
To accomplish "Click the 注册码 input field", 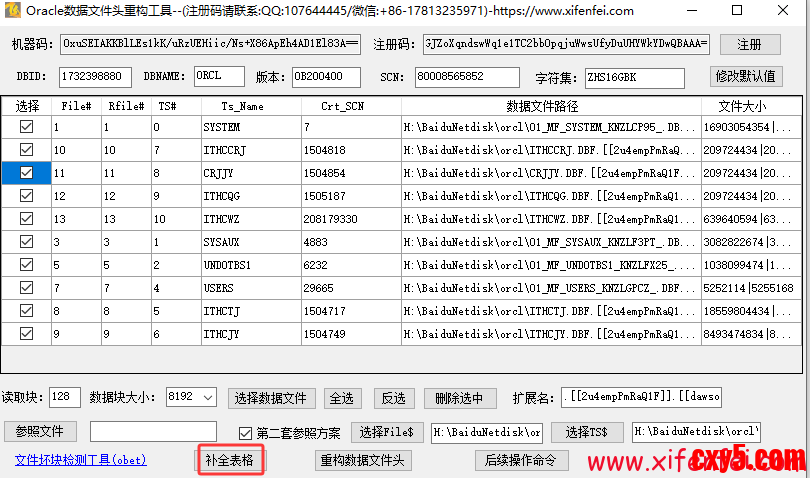I will tap(566, 44).
